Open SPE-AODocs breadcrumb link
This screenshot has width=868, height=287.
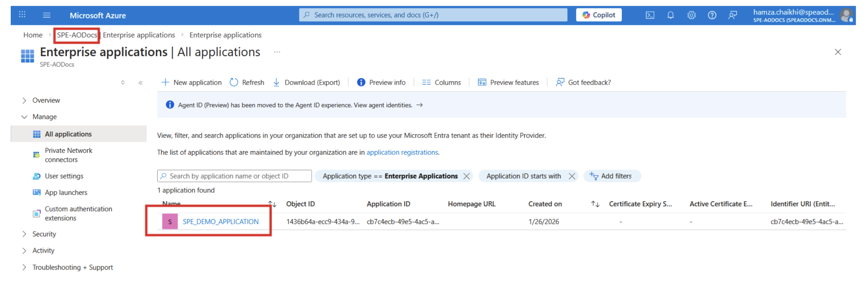coord(77,35)
